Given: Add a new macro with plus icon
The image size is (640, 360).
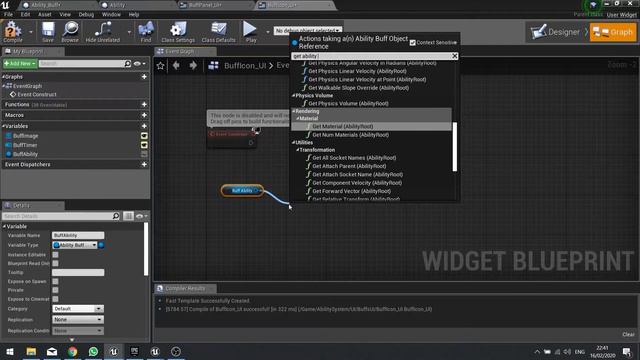Looking at the screenshot, I should click(144, 115).
